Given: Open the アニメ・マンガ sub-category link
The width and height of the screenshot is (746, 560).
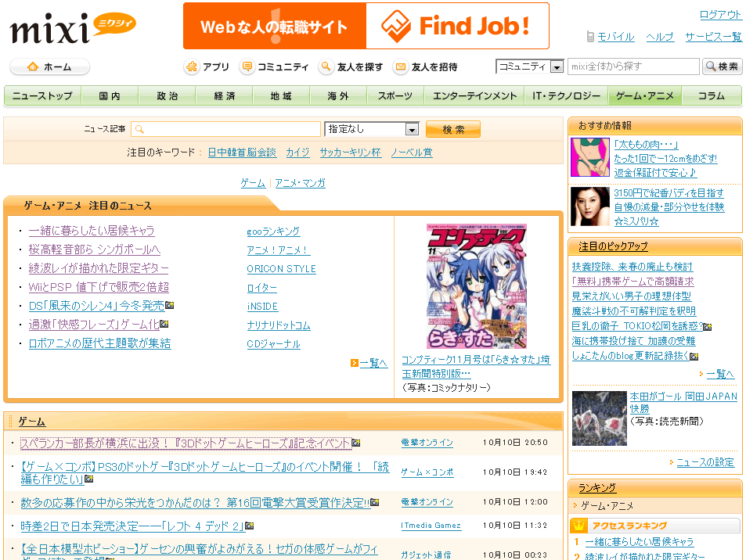Looking at the screenshot, I should click(301, 182).
